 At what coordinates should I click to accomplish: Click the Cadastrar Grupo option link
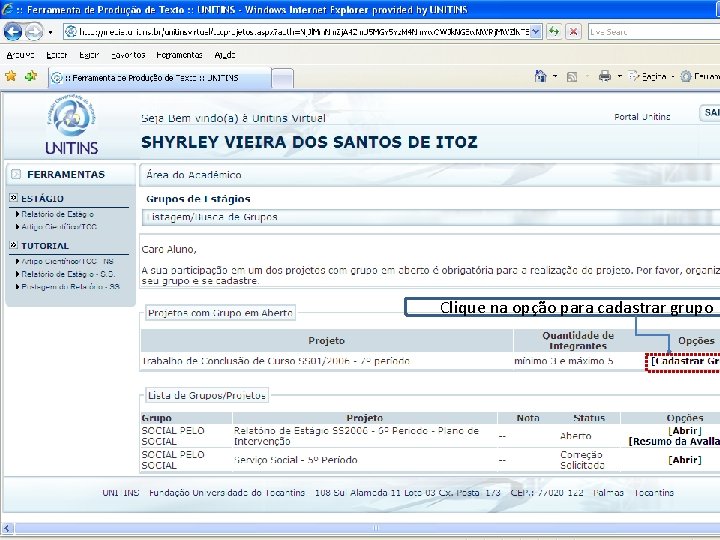coord(685,361)
